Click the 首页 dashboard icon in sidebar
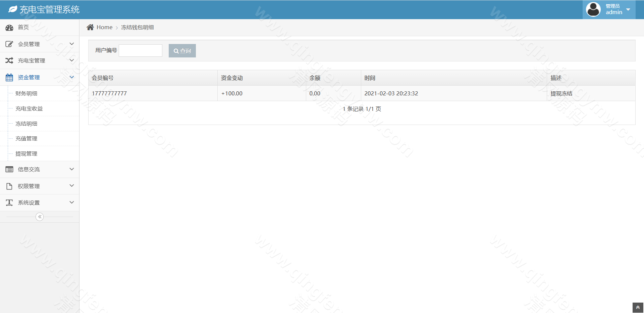This screenshot has width=644, height=313. coord(9,27)
